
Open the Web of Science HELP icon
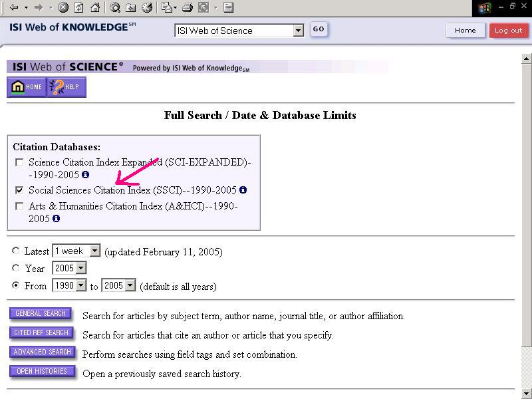pyautogui.click(x=66, y=87)
